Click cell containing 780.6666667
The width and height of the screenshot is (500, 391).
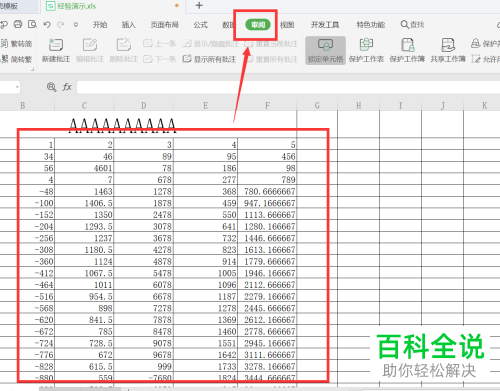tap(267, 191)
